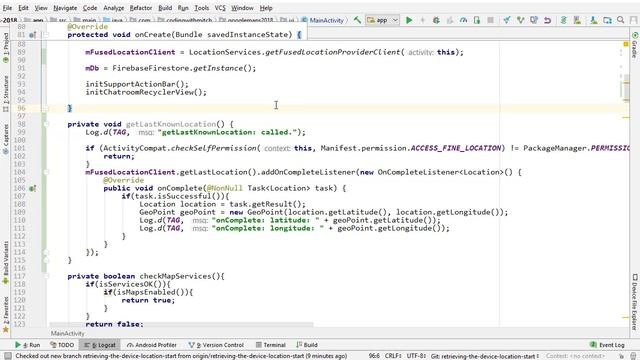
Task: Open the Favorites side tool window
Action: (x=6, y=314)
